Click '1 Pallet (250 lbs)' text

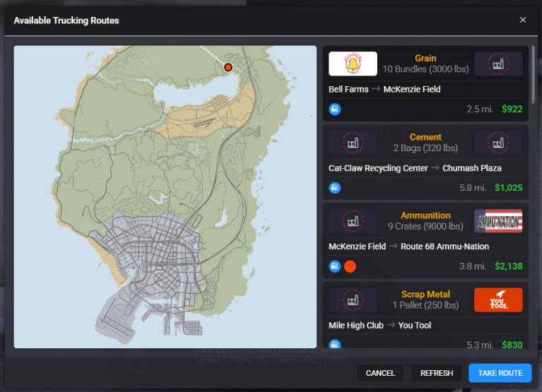tap(425, 305)
